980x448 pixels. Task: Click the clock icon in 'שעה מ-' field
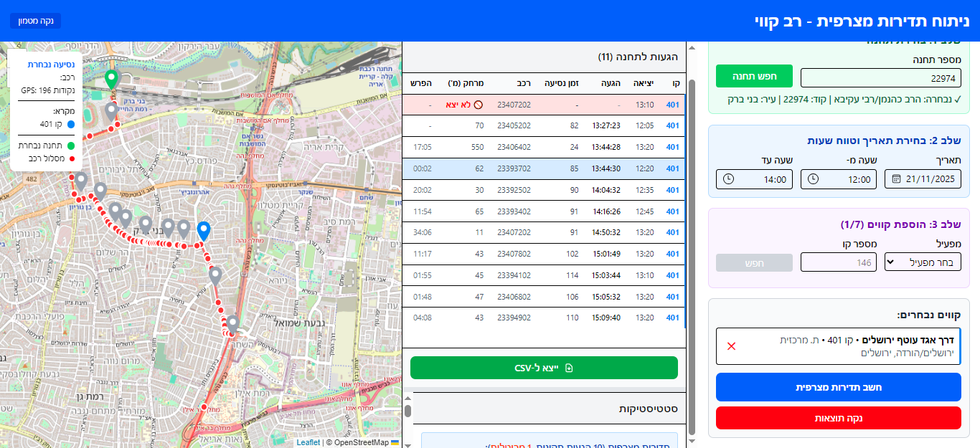coord(813,179)
